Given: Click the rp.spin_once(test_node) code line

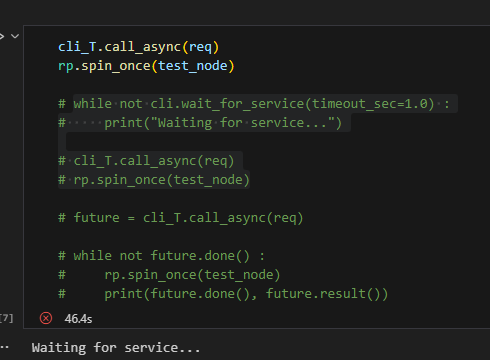Looking at the screenshot, I should coord(146,66).
